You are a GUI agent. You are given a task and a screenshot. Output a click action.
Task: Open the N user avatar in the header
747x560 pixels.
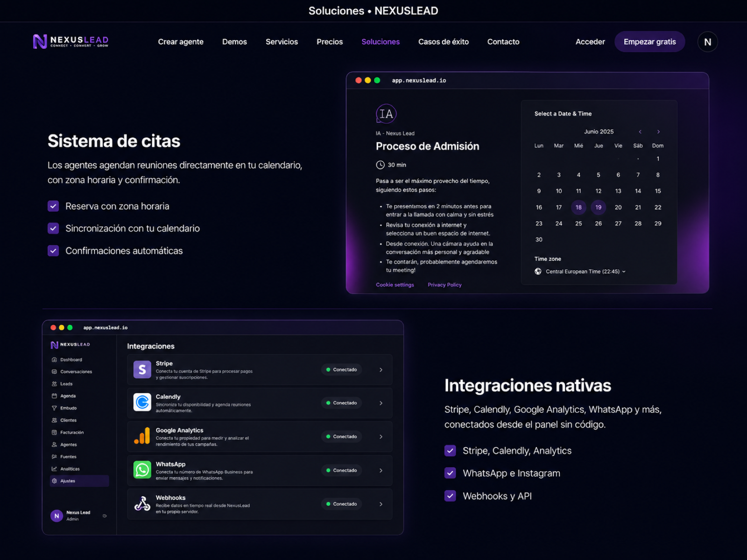[707, 42]
